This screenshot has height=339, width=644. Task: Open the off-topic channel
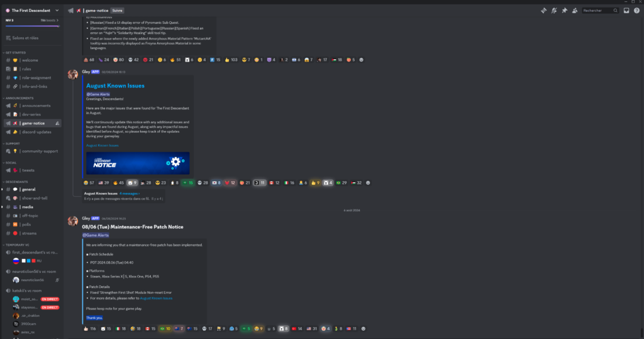(x=33, y=216)
